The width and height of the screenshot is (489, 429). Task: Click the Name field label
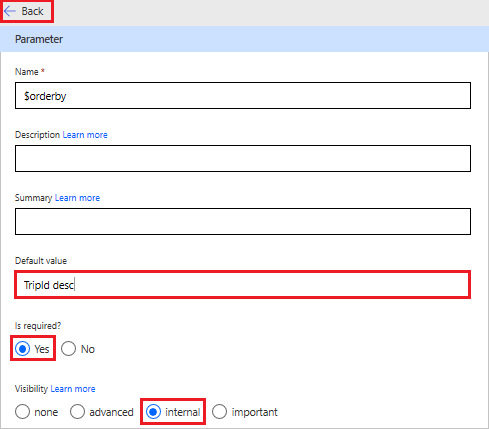pyautogui.click(x=27, y=72)
